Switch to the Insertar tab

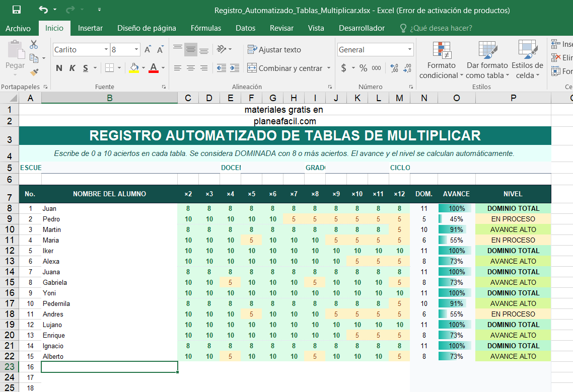point(90,28)
